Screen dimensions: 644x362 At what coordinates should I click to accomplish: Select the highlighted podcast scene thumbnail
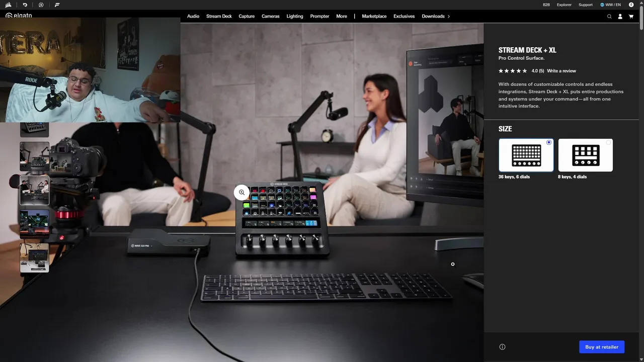(x=35, y=190)
